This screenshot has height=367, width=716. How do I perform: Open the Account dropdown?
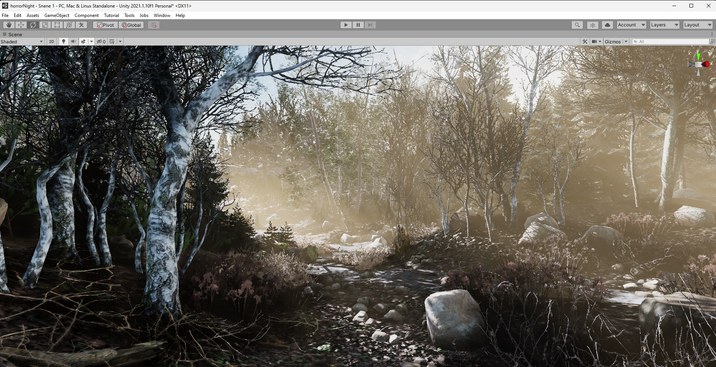631,25
